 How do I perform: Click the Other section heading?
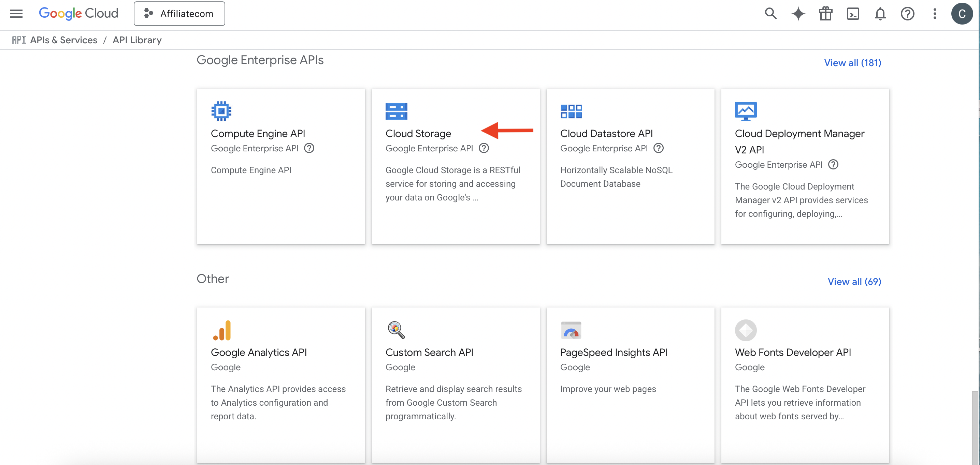(213, 279)
